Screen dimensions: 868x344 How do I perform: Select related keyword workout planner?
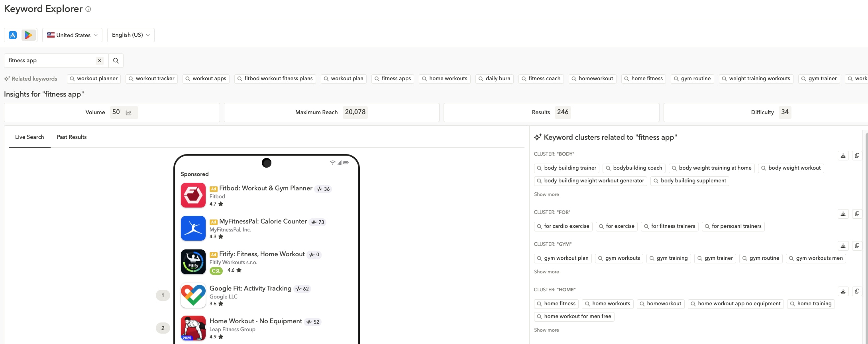click(x=94, y=79)
